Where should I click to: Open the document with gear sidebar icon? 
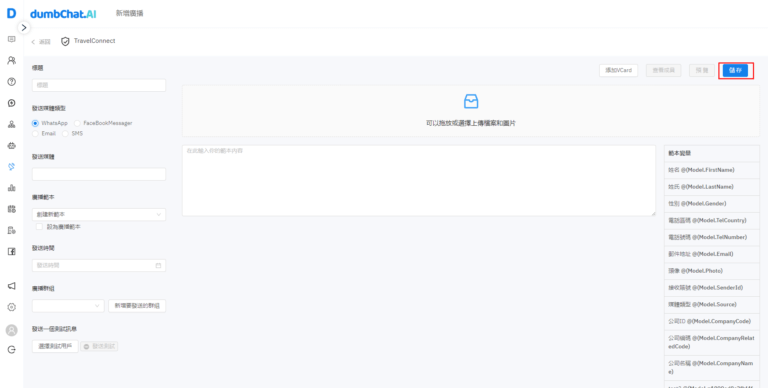coord(11,230)
